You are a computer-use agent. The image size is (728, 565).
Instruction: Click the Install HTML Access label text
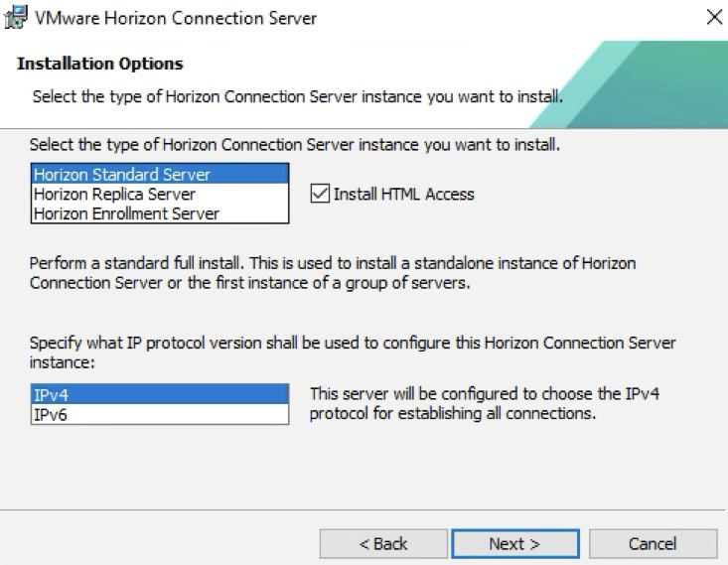403,195
